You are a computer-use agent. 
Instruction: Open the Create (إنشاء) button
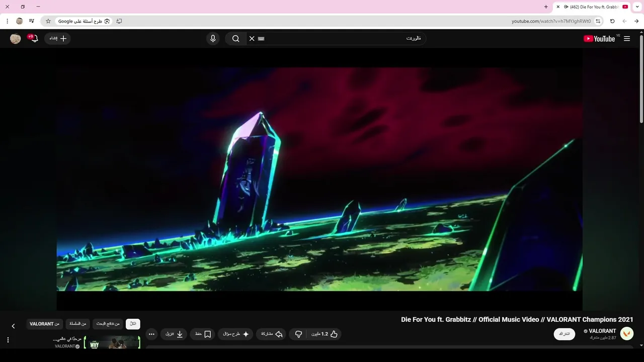point(57,39)
